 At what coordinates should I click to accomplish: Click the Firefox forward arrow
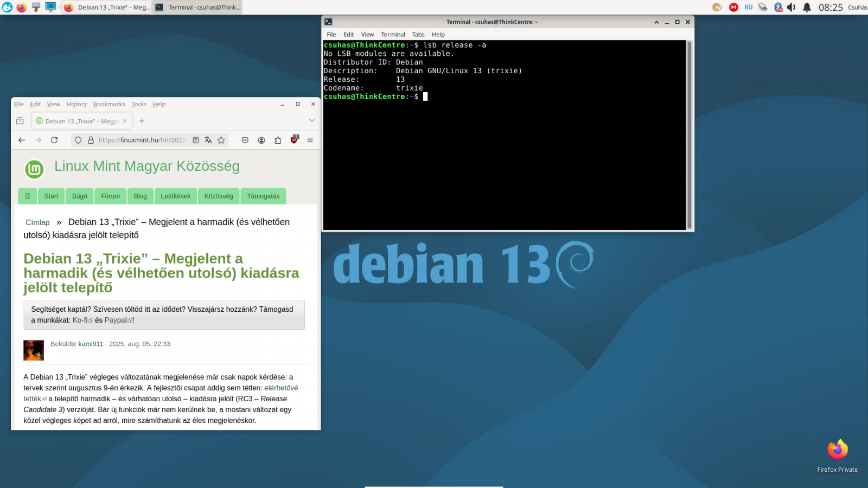coord(38,140)
